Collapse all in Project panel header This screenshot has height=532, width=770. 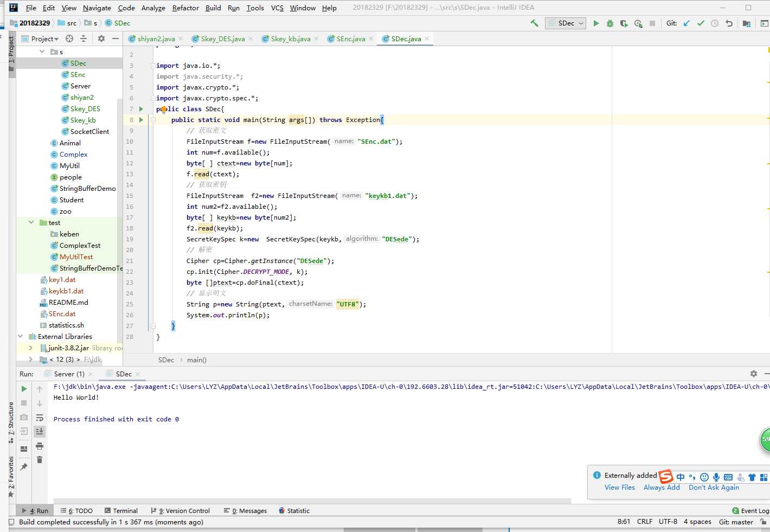coord(84,39)
